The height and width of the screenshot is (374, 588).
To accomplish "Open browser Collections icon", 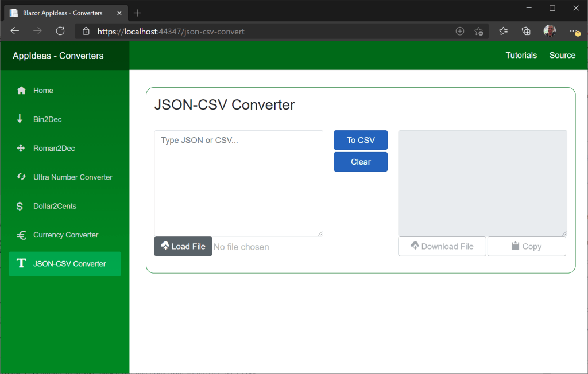I will tap(526, 32).
